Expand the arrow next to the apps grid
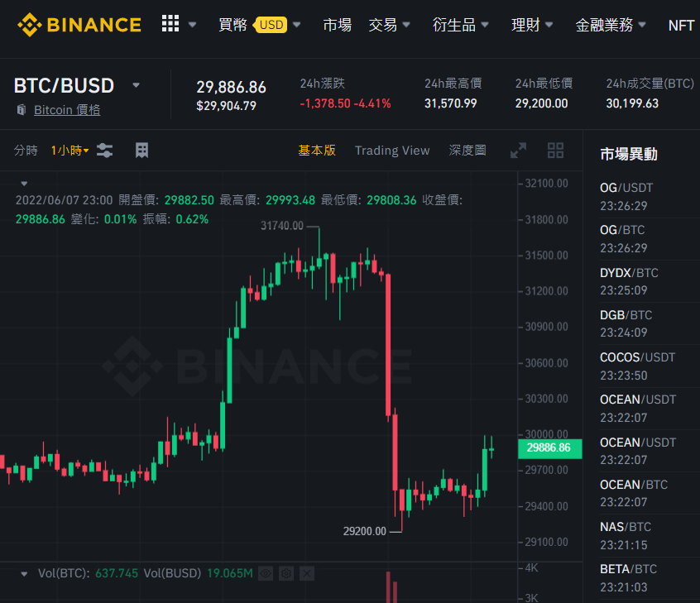 pyautogui.click(x=193, y=25)
